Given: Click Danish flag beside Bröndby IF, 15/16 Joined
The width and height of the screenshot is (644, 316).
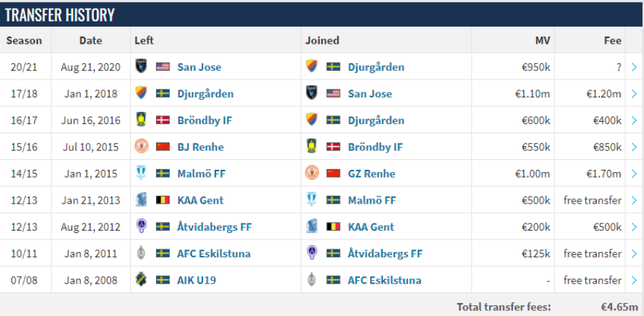Looking at the screenshot, I should (333, 147).
